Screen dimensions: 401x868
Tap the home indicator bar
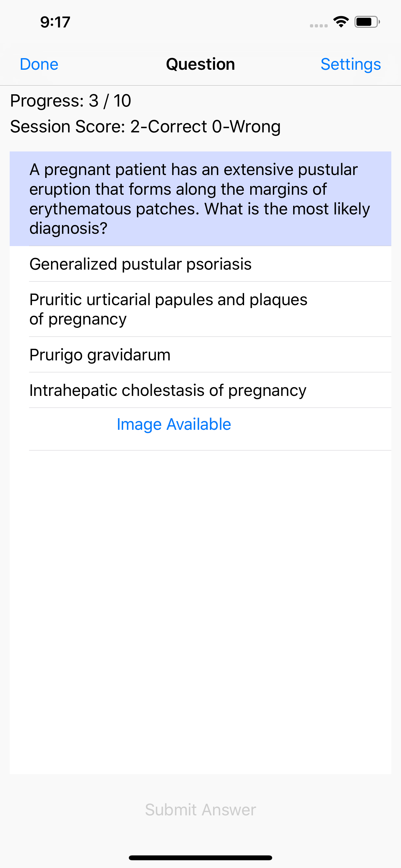click(x=200, y=858)
